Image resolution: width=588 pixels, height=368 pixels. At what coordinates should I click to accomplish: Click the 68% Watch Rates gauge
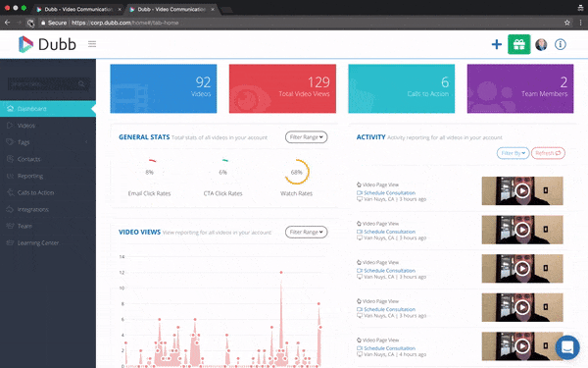[296, 172]
